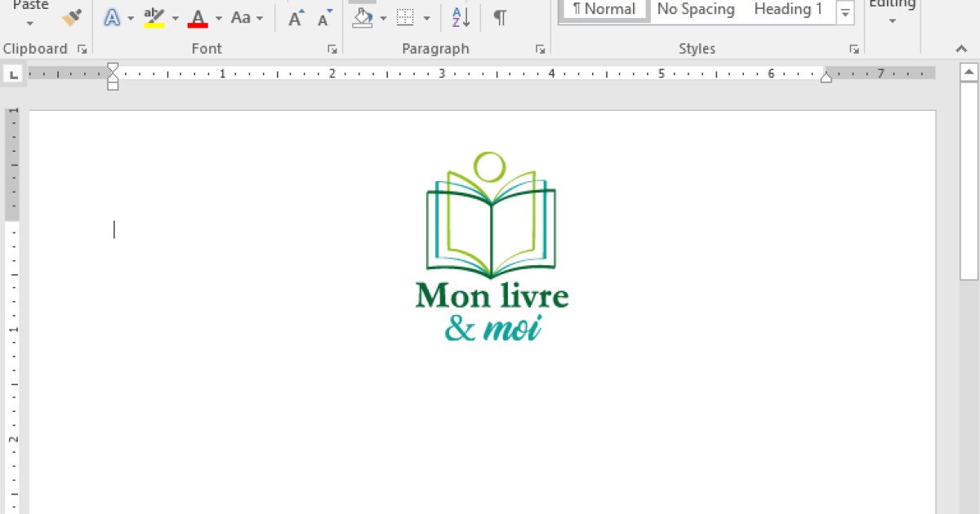Open the font color dropdown arrow

tap(219, 18)
